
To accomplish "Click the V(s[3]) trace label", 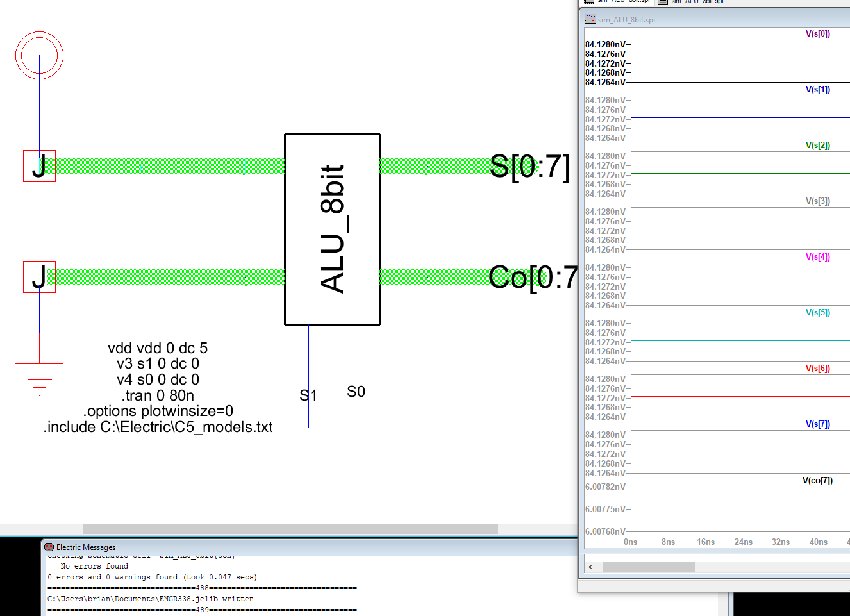I will pos(817,201).
